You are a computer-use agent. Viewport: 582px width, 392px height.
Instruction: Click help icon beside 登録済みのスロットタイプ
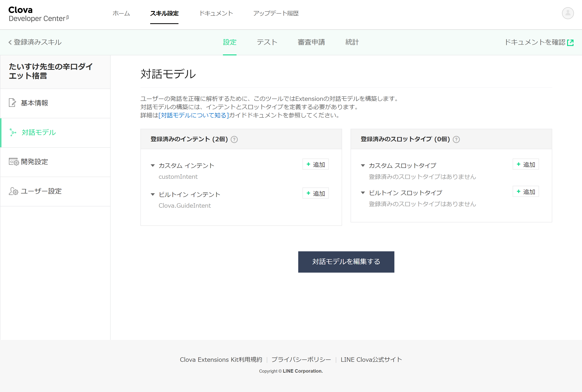456,140
